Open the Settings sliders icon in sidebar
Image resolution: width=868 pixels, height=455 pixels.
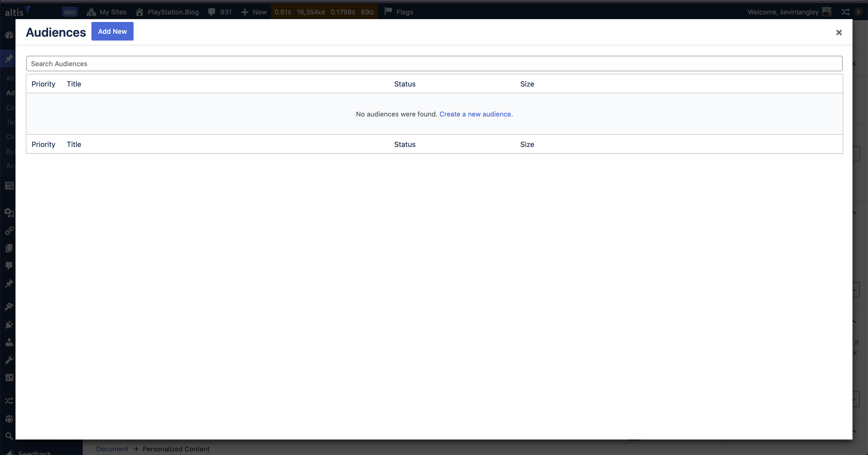(x=9, y=378)
